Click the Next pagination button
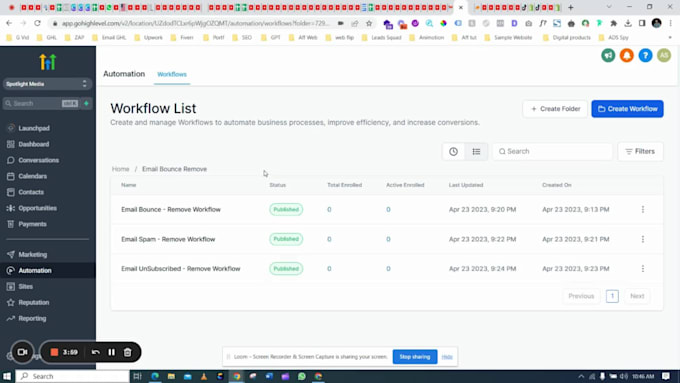 (x=637, y=296)
